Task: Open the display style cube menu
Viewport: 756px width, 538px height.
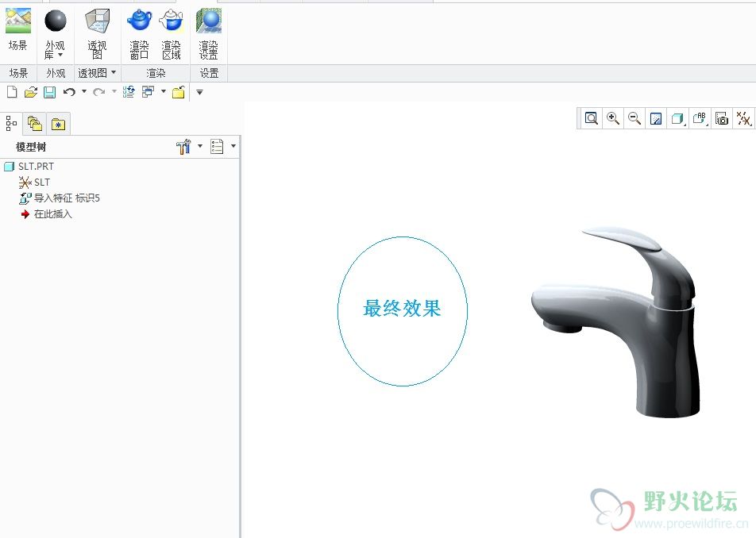Action: click(678, 118)
